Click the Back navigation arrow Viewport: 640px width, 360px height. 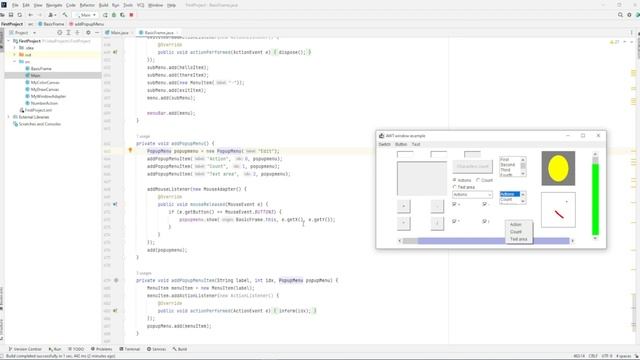[x=31, y=15]
